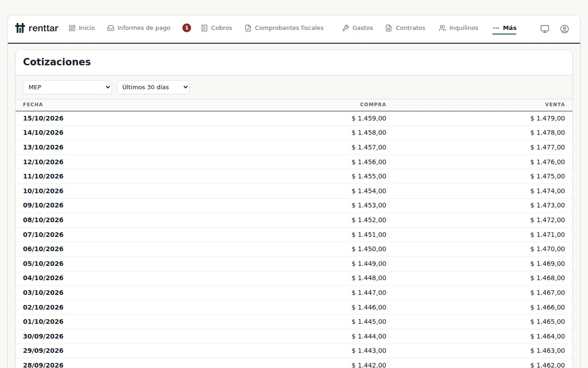Open the MEP currency type dropdown

click(68, 87)
